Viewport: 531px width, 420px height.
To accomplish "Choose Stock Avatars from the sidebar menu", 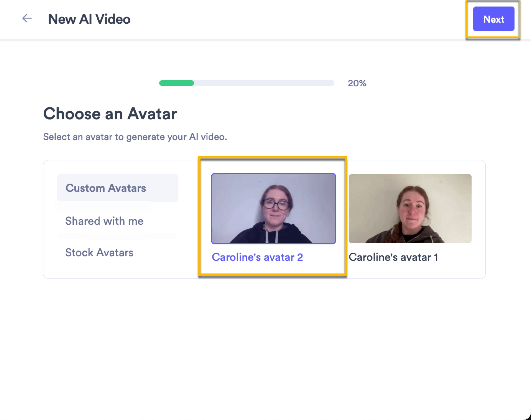I will (99, 252).
